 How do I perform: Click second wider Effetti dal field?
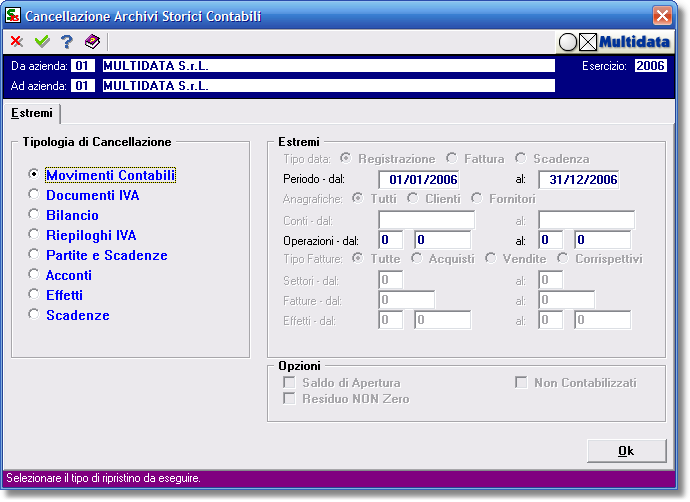click(442, 320)
